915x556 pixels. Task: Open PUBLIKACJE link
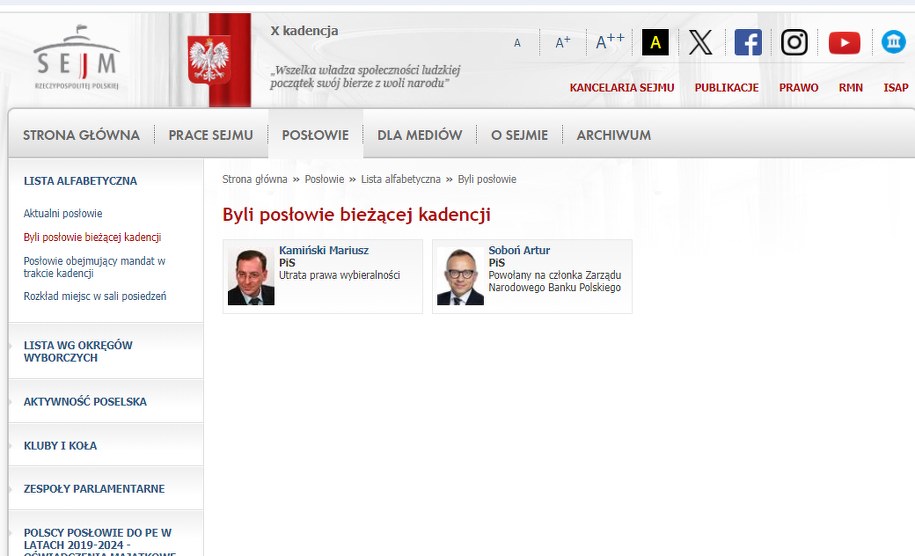727,88
